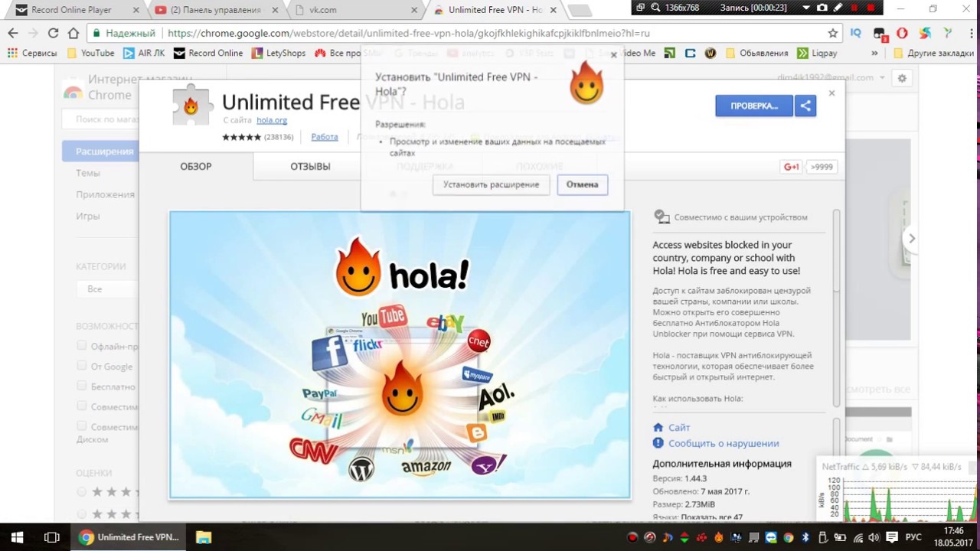Confirm with the Установить расширение button
980x551 pixels.
click(x=491, y=184)
